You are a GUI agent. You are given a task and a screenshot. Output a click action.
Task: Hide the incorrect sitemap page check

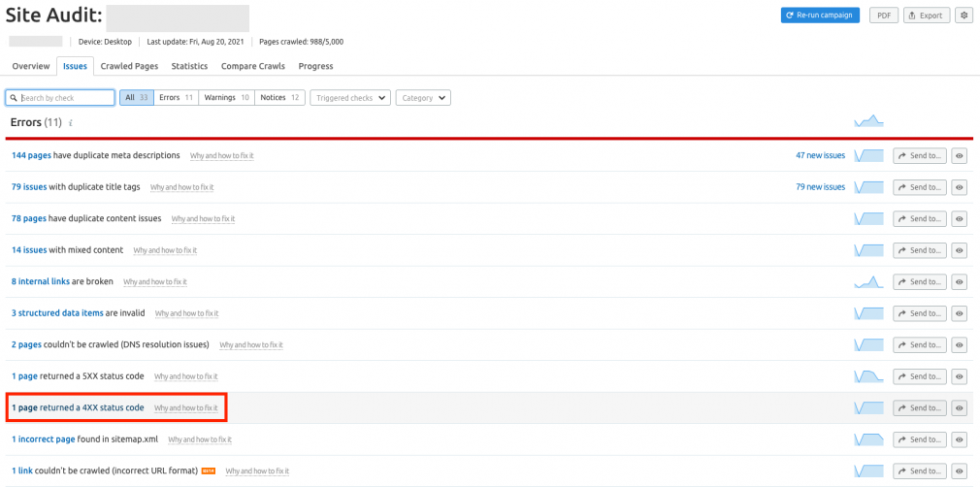click(959, 439)
